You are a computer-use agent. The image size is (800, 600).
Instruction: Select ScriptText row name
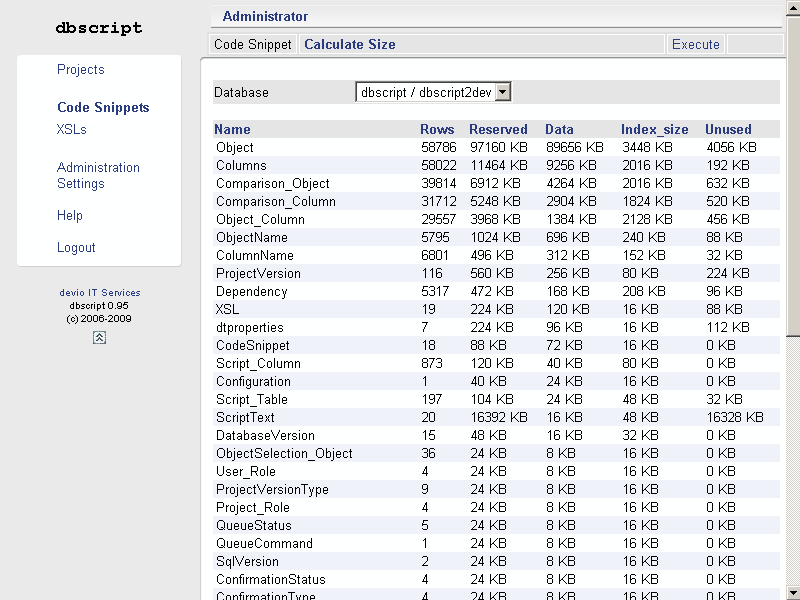pyautogui.click(x=245, y=417)
